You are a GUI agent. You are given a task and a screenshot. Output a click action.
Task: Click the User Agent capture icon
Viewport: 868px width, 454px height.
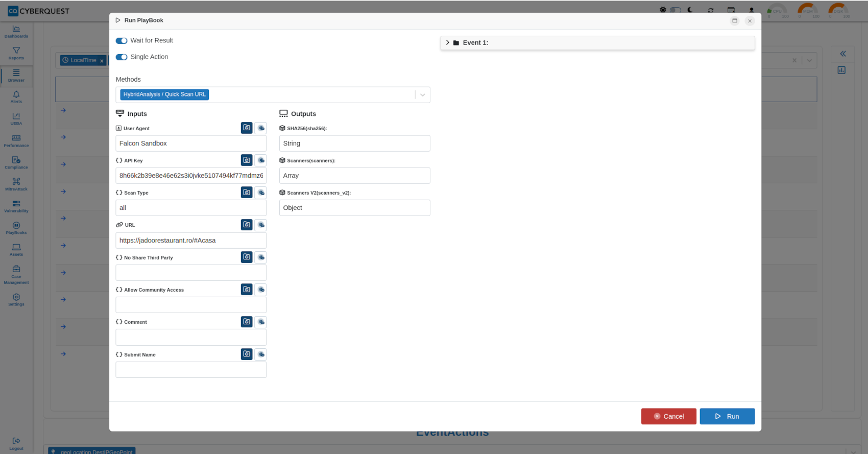point(247,128)
